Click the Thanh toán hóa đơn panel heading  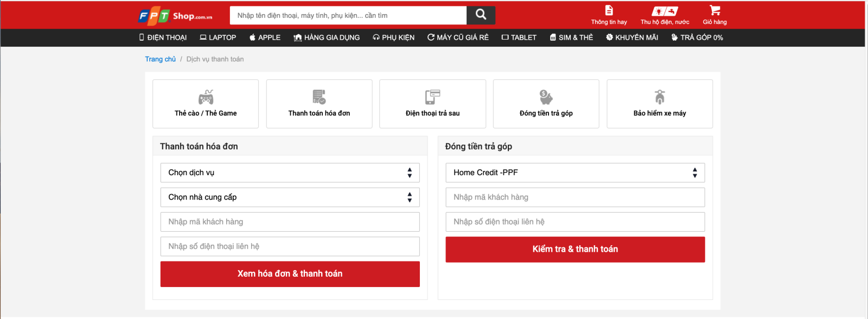[x=199, y=146]
